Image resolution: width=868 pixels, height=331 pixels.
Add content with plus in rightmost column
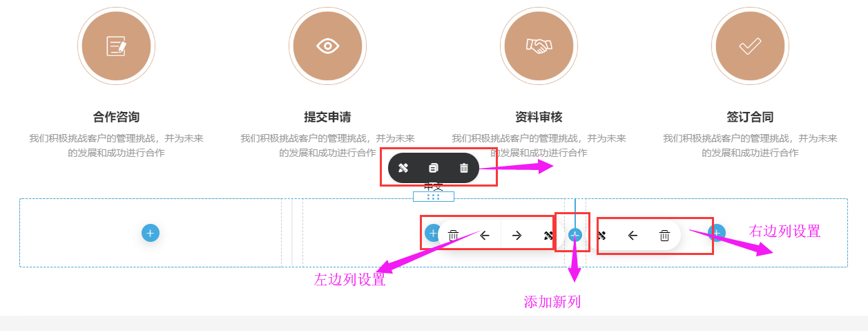click(x=717, y=233)
